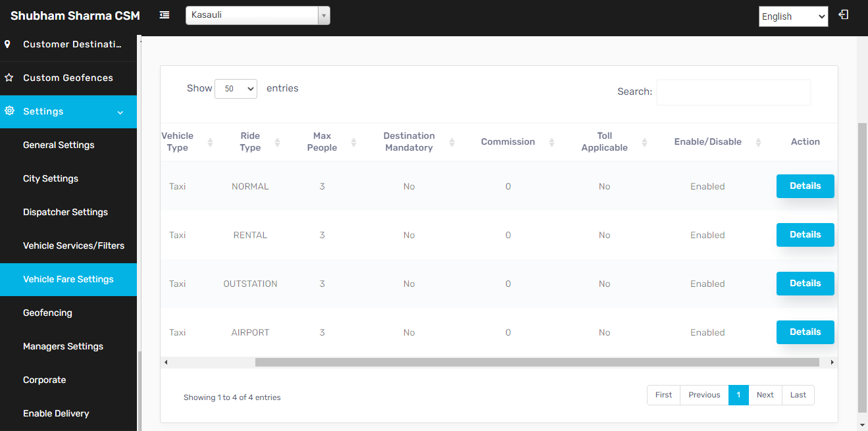The image size is (868, 431).
Task: Click the Custom Geofences star icon
Action: coord(9,78)
